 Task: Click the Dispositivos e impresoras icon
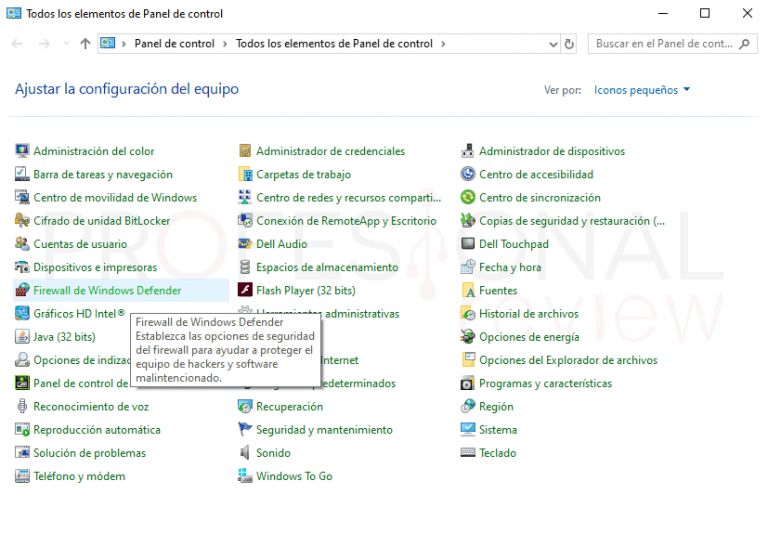point(22,267)
